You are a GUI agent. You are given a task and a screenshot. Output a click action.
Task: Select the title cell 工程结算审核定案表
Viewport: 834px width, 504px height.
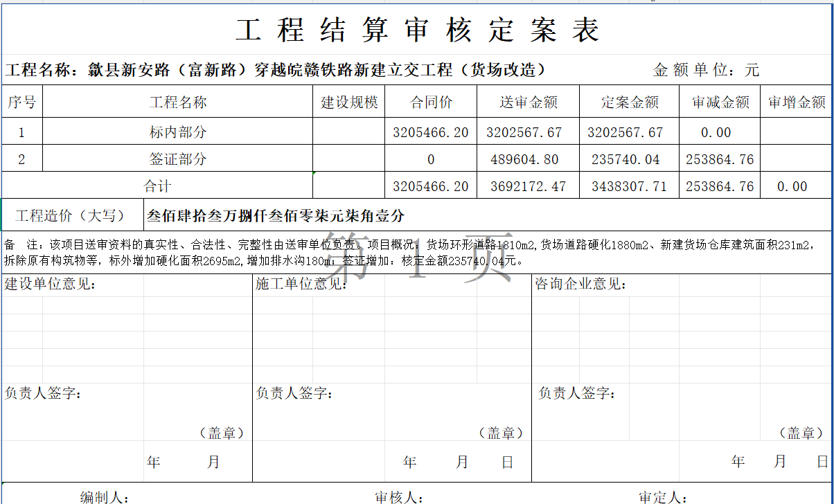click(417, 30)
